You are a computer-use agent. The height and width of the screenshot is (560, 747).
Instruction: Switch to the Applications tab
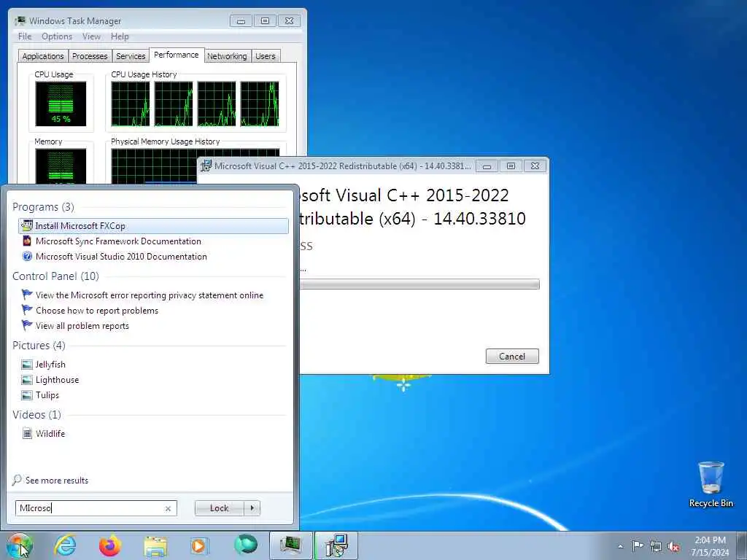43,55
